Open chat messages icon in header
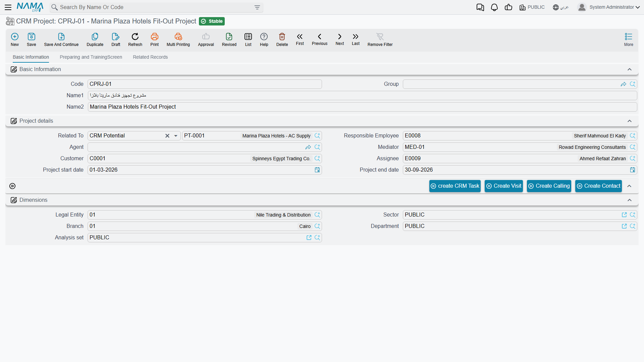 tap(480, 7)
